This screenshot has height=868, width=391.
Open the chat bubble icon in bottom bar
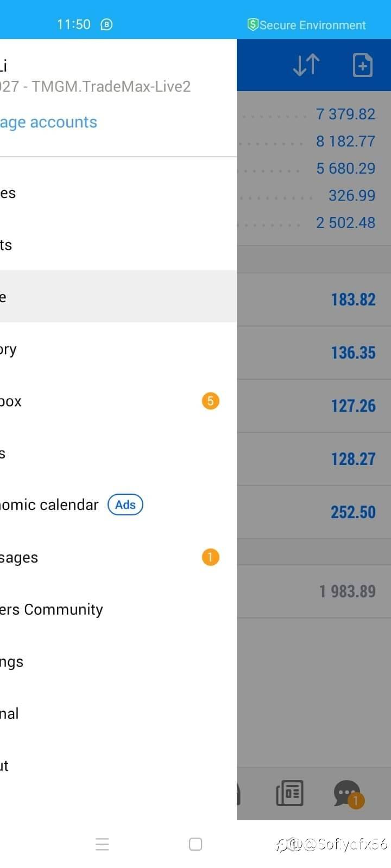[x=348, y=793]
